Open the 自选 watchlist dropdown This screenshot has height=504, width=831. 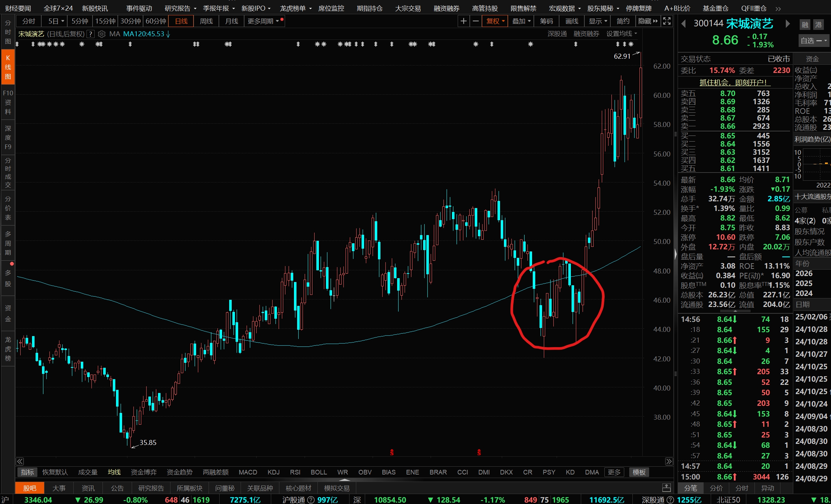click(x=813, y=41)
